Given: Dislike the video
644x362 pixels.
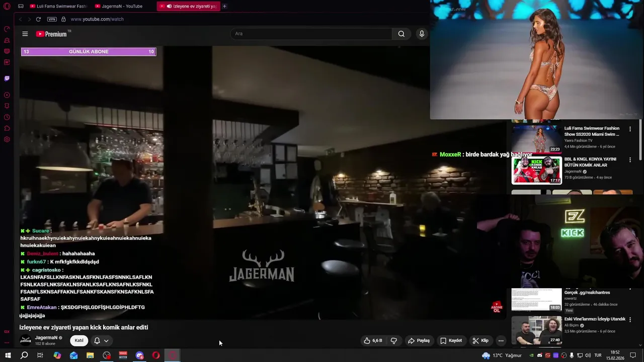Looking at the screenshot, I should pos(394,340).
